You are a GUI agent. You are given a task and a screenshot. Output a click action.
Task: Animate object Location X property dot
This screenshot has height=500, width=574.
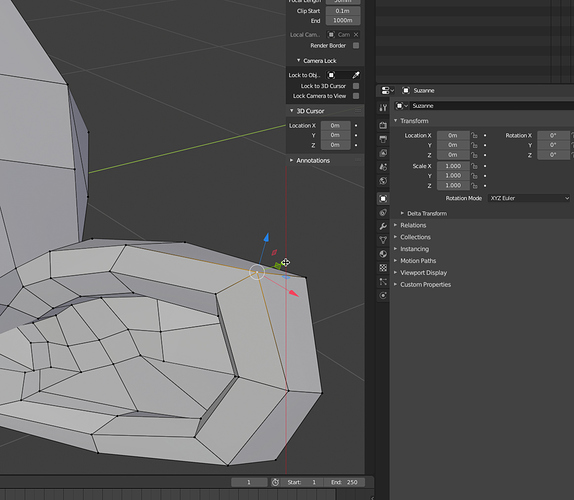coord(485,135)
